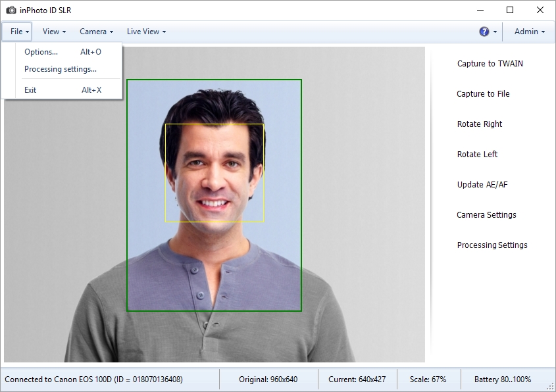
Task: Expand the help icon dropdown arrow
Action: [x=495, y=32]
